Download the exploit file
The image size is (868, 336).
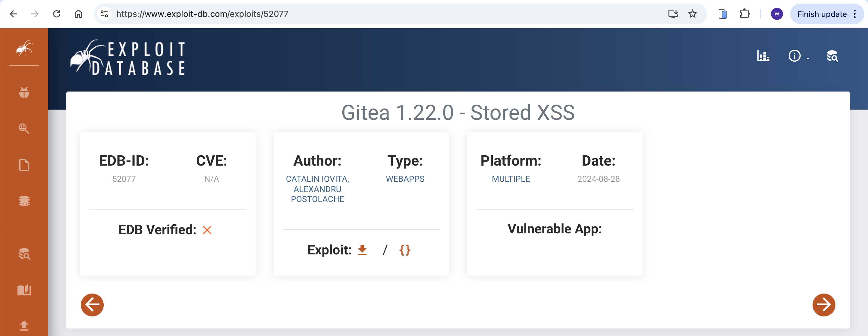point(362,250)
